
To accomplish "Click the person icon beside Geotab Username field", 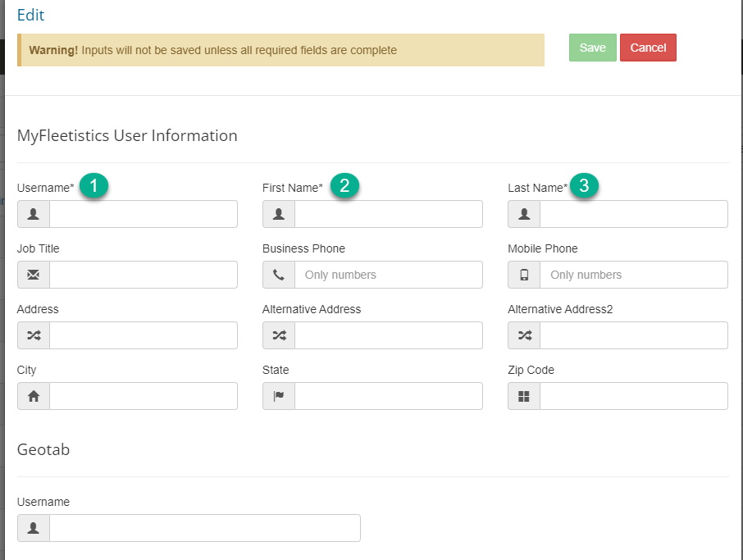I will tap(34, 528).
